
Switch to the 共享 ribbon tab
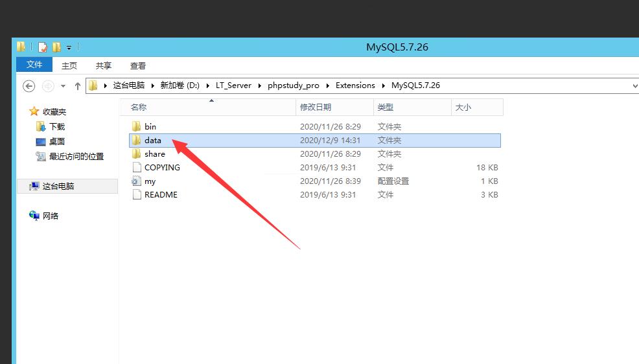pyautogui.click(x=103, y=65)
